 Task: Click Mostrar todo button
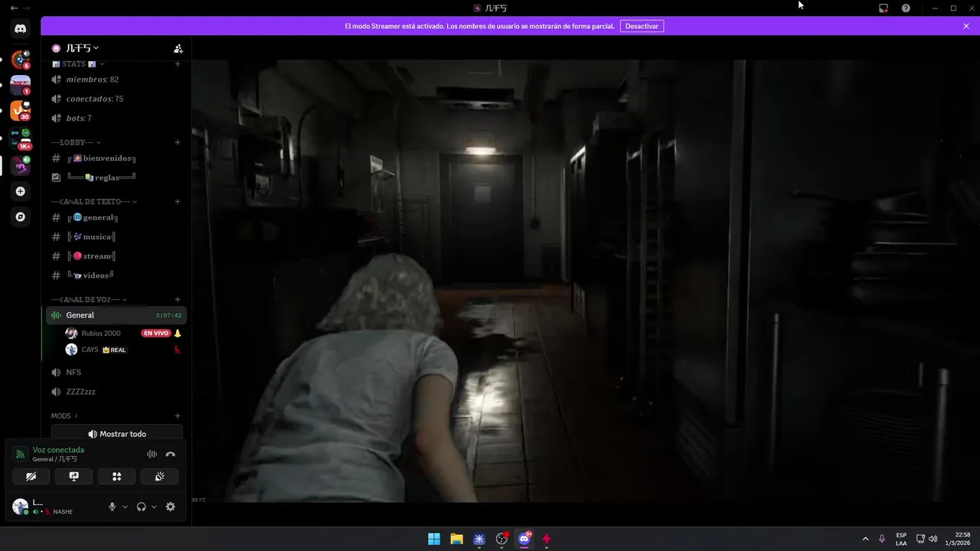pos(116,434)
